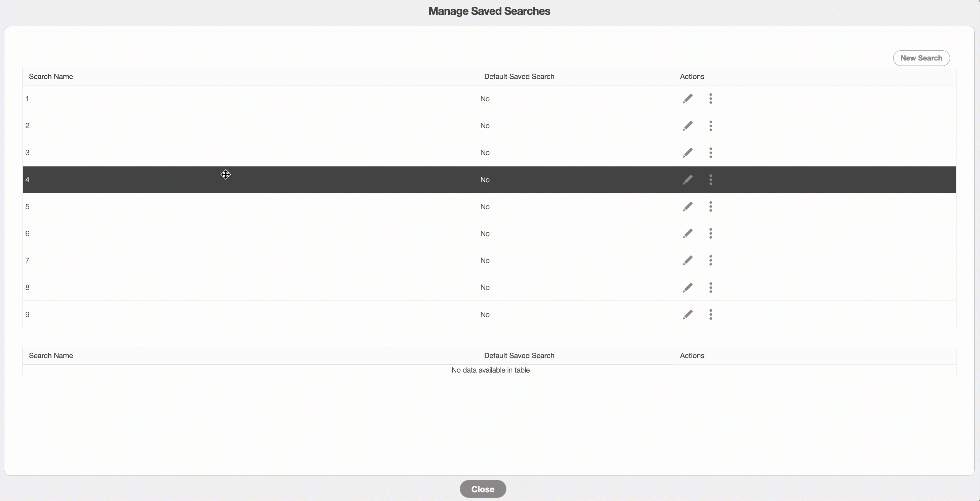Open more actions menu for search 5

point(710,207)
